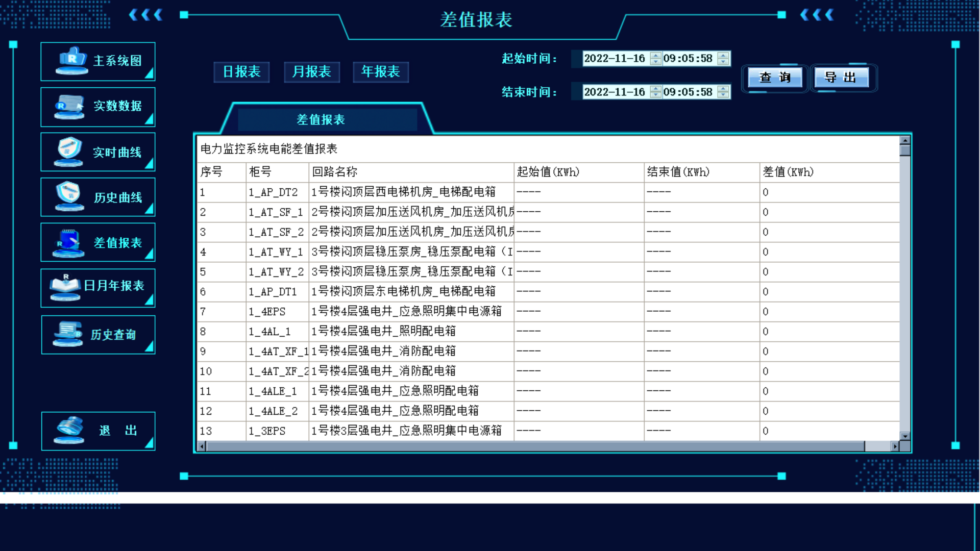
Task: Open the 历史查询 history query page
Action: (x=97, y=335)
